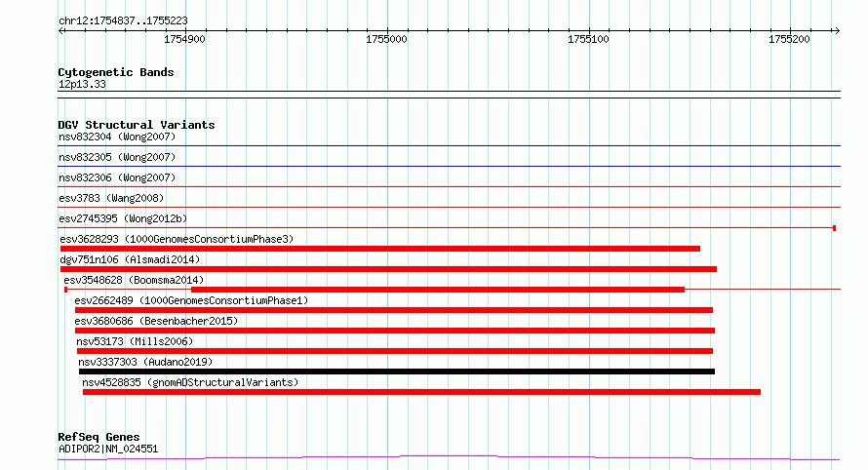Open nsv53173 (Mills2006) label
868x470 pixels.
coord(135,341)
